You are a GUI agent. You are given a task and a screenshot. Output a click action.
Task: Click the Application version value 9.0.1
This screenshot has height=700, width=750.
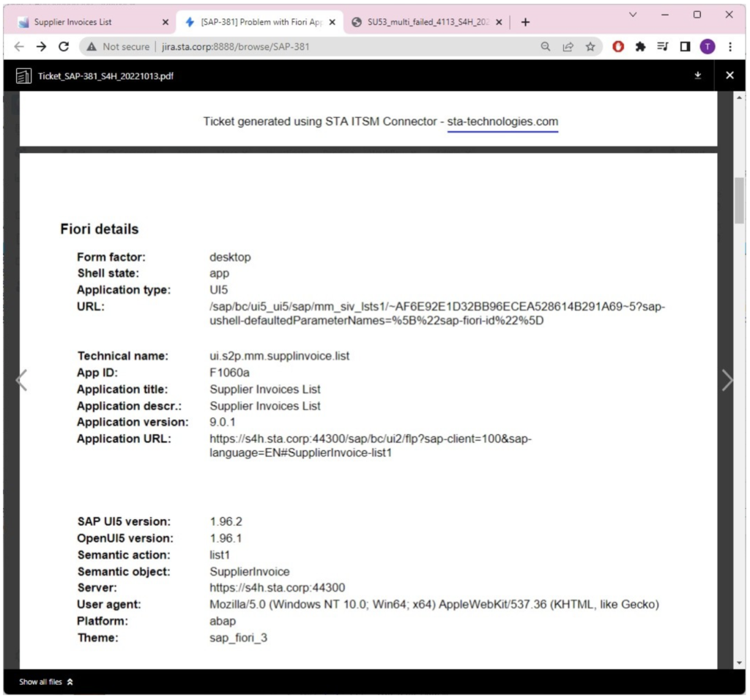[x=223, y=422]
